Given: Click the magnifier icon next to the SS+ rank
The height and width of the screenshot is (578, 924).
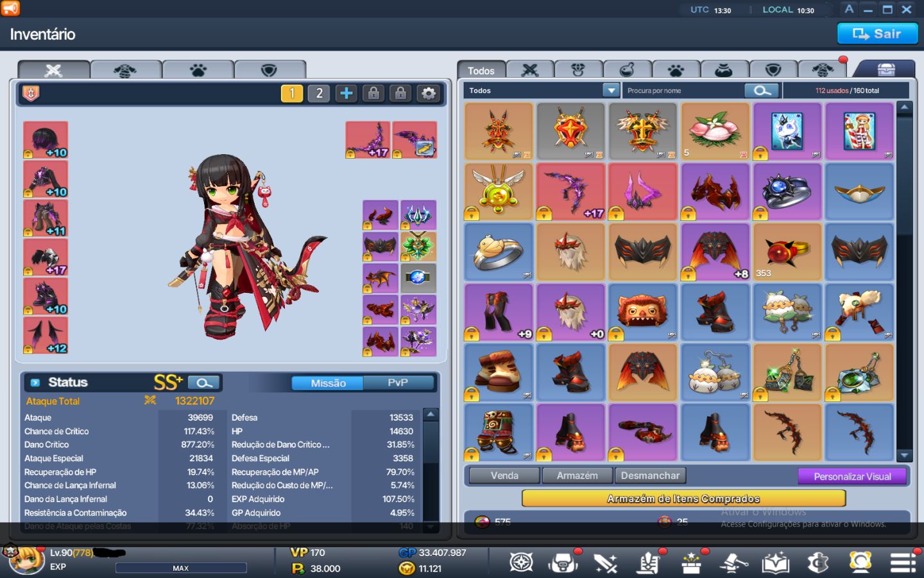Looking at the screenshot, I should [204, 383].
